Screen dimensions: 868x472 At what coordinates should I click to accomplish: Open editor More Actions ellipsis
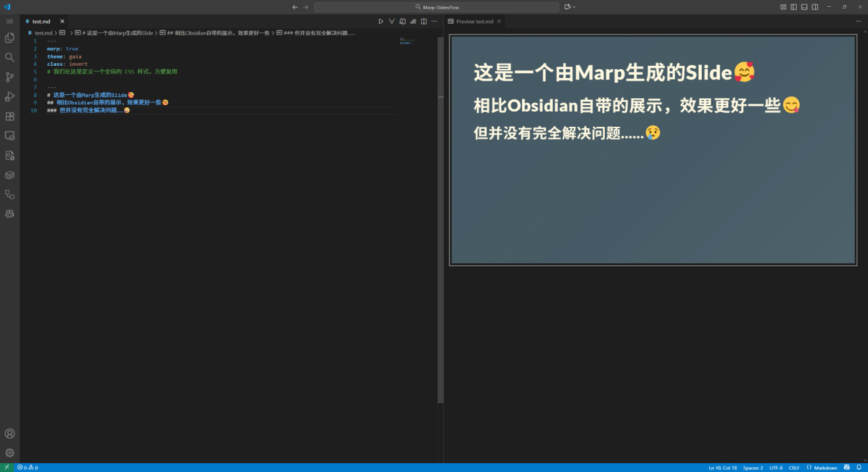tap(435, 21)
